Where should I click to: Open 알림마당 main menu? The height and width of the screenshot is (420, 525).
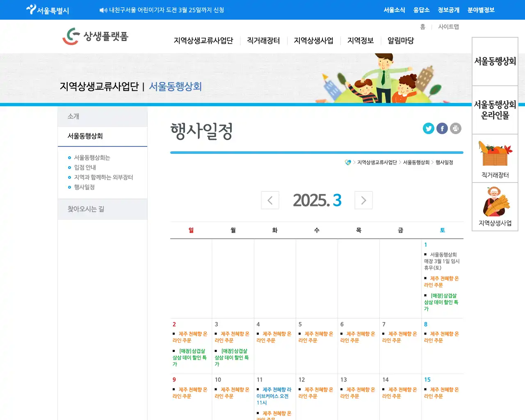tap(401, 41)
